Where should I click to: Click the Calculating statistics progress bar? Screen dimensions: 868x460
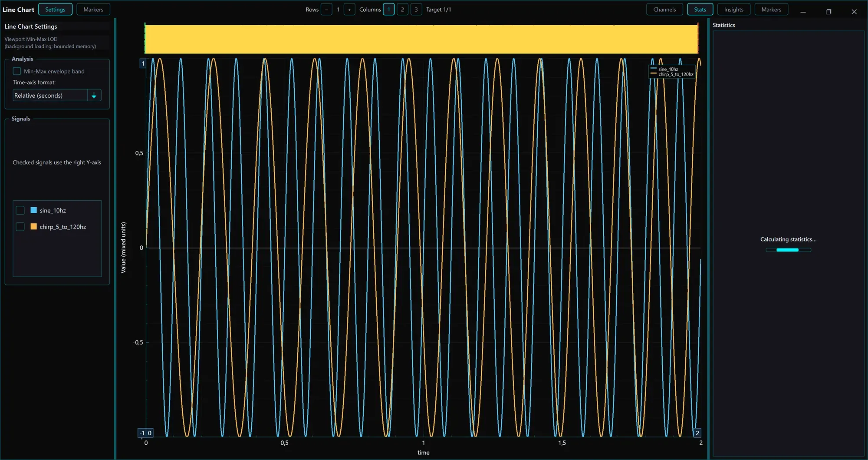pyautogui.click(x=788, y=250)
